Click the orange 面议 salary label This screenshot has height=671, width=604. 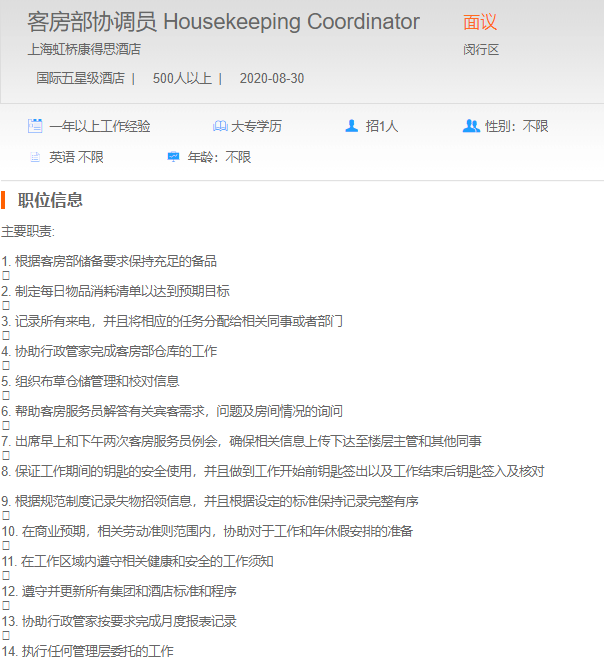(480, 22)
